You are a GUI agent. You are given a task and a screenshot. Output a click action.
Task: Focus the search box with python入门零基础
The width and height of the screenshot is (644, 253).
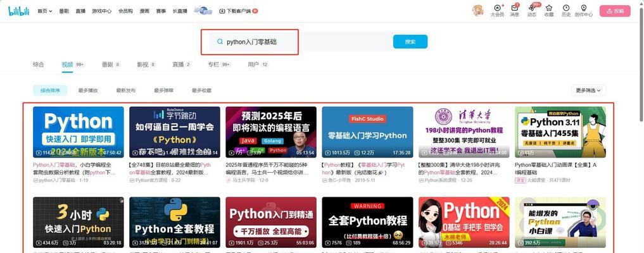pyautogui.click(x=300, y=42)
